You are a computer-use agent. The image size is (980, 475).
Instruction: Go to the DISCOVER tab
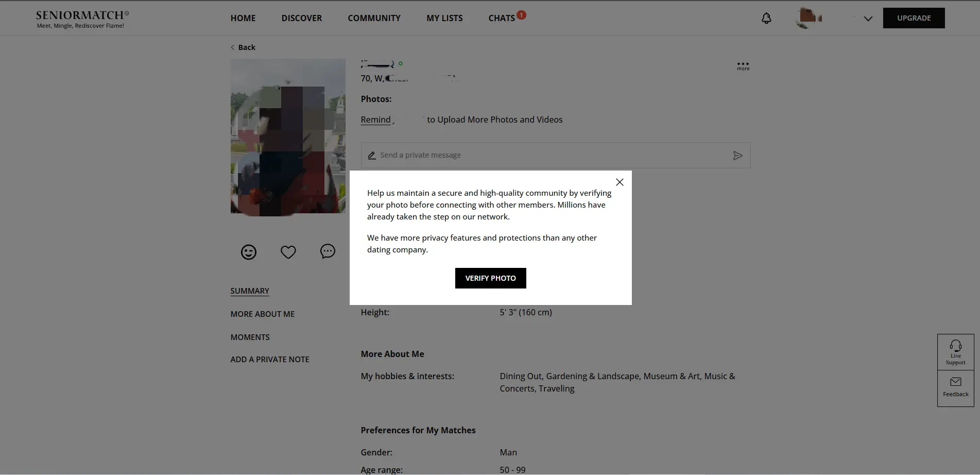(302, 18)
